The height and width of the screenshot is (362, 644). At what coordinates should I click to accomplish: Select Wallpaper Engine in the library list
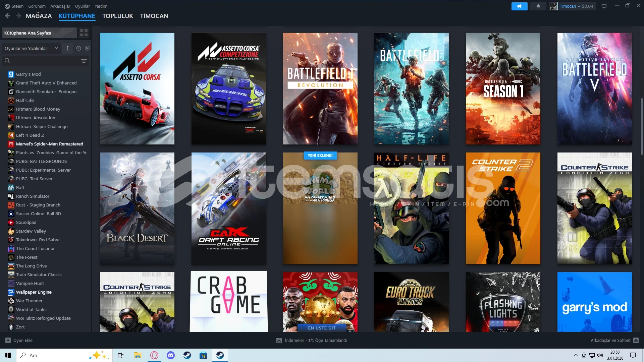click(x=34, y=292)
